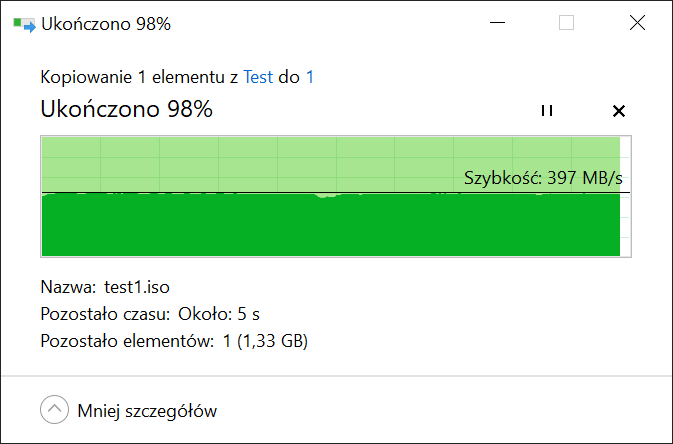
Task: Open the destination folder link '1'
Action: [x=309, y=77]
